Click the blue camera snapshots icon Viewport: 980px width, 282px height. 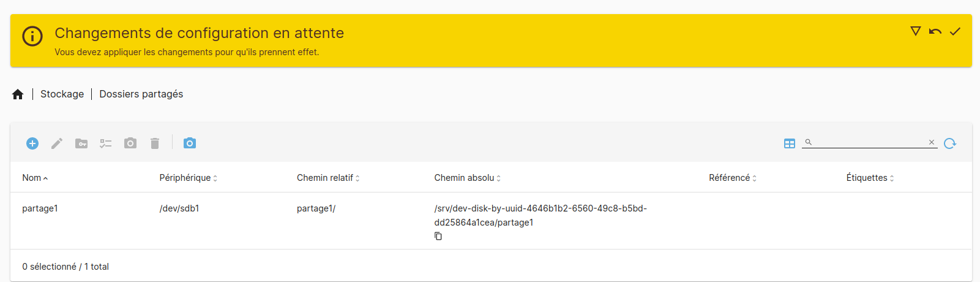click(190, 143)
